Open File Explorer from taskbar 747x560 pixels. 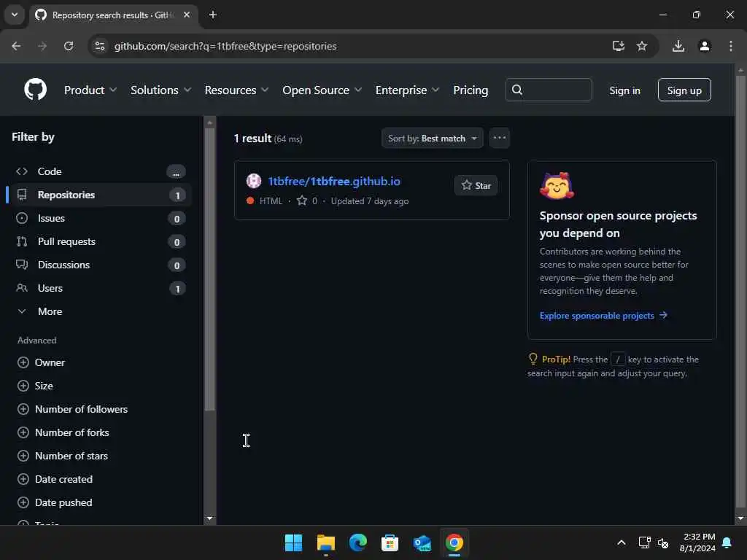[326, 542]
